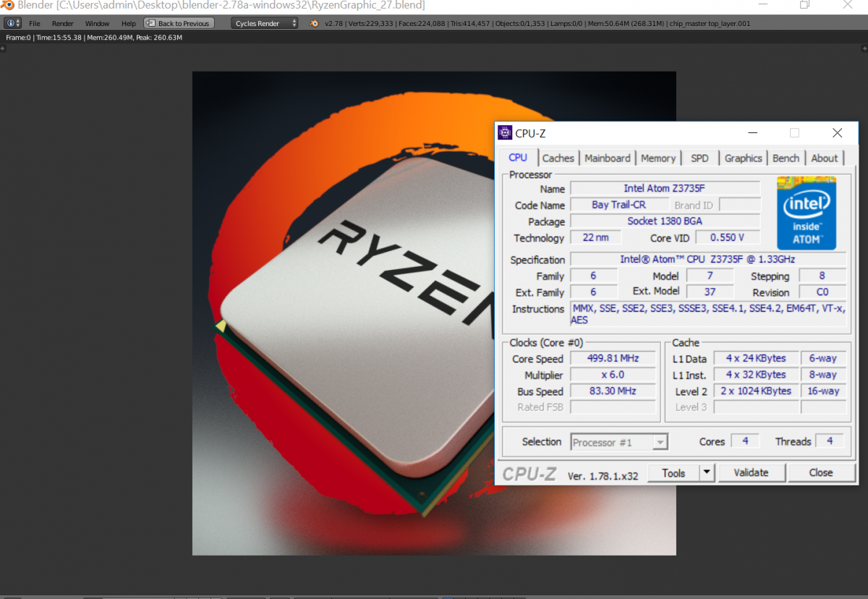Restore down the Blender window
The height and width of the screenshot is (599, 868).
point(805,5)
